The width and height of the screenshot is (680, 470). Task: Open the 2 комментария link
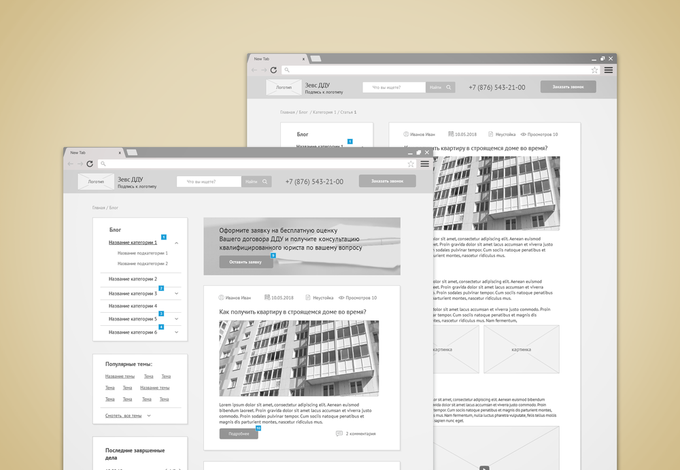click(361, 434)
